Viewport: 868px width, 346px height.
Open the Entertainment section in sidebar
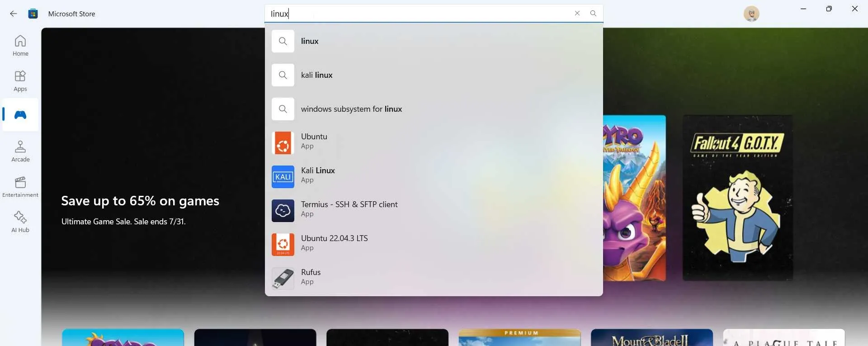click(20, 187)
